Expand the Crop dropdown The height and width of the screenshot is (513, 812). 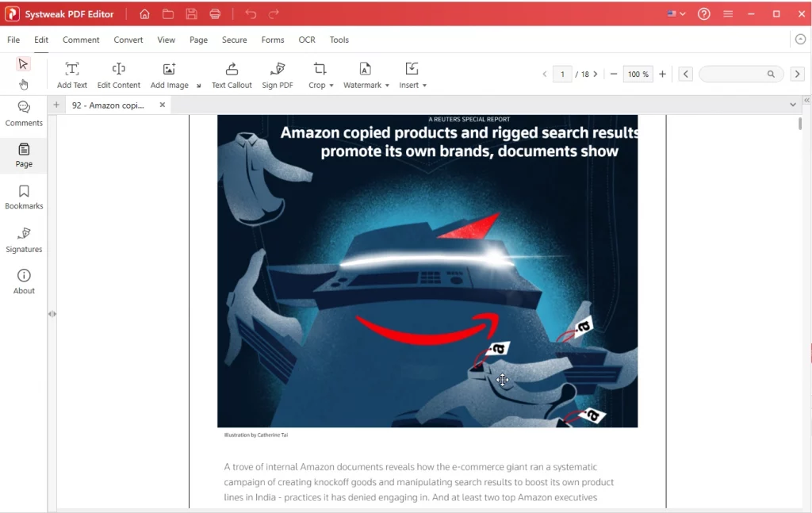(x=331, y=86)
